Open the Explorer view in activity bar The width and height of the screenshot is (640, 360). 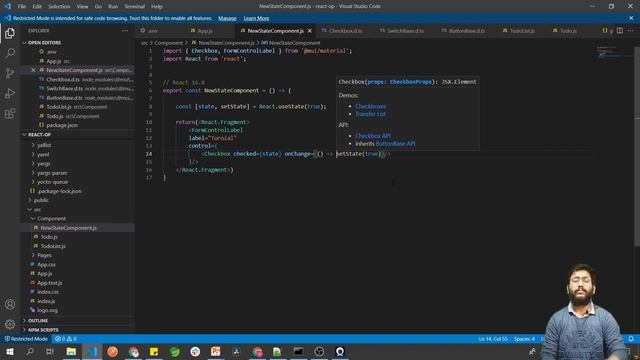10,33
